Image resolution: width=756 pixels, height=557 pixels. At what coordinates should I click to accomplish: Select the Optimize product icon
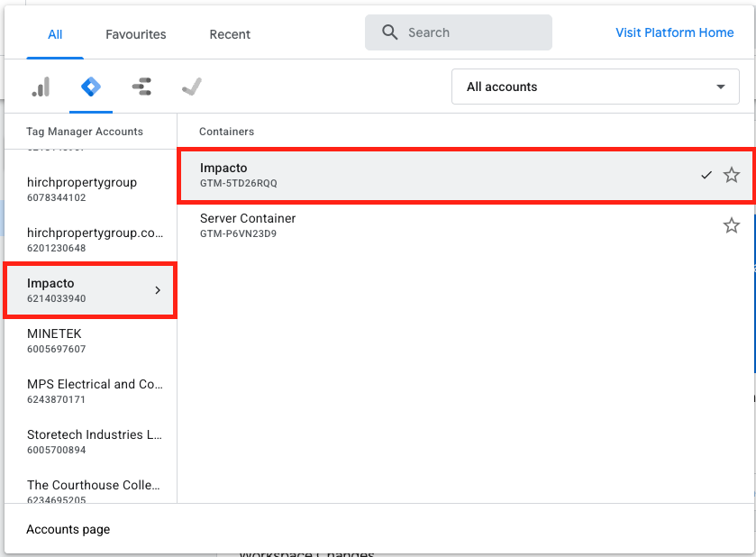(141, 87)
